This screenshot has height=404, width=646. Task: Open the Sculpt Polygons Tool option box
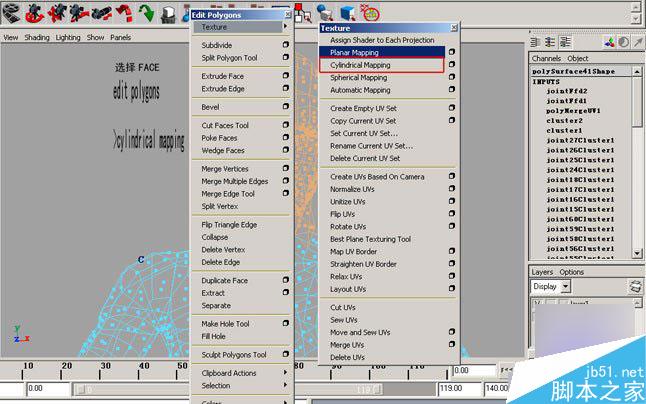pos(286,354)
